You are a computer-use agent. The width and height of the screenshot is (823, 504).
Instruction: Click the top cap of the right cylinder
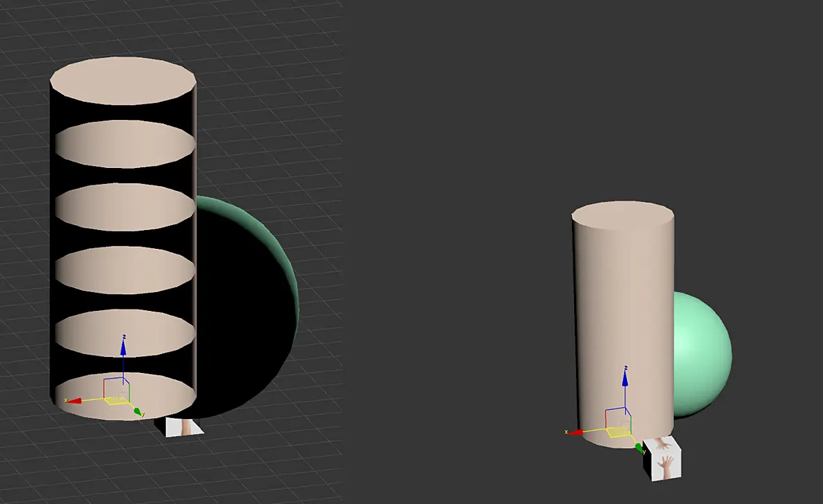(623, 215)
